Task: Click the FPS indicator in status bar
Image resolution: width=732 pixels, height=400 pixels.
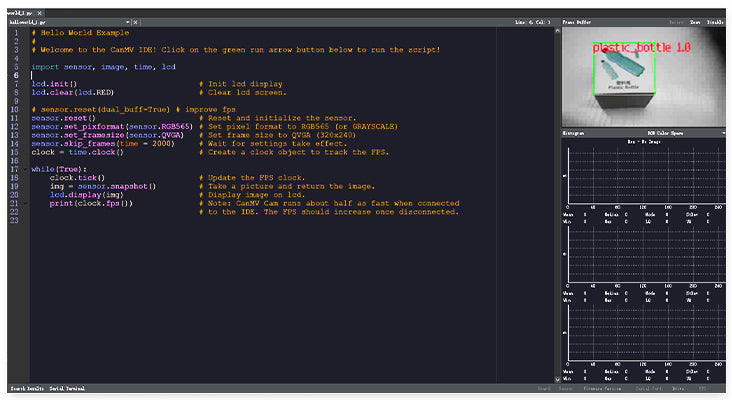Action: 703,387
